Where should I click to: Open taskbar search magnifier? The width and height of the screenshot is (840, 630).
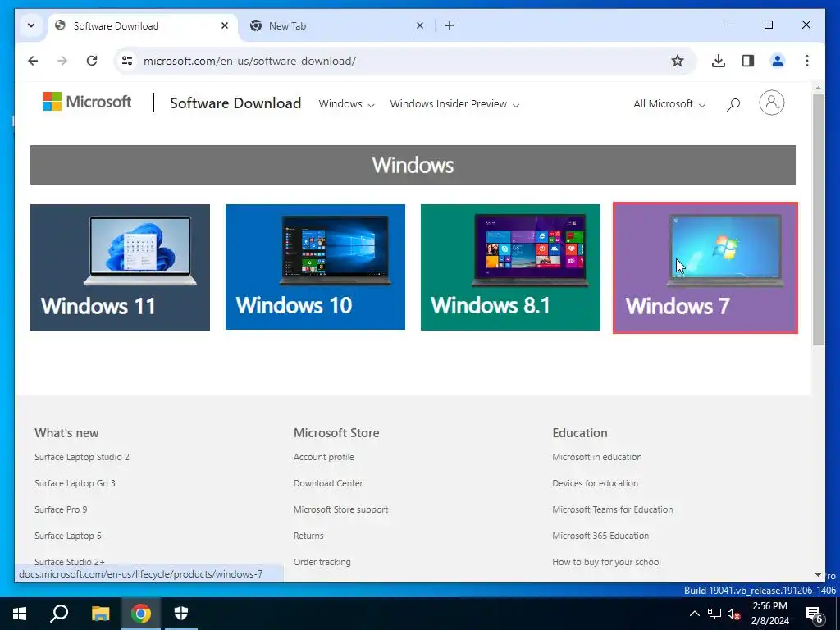pos(59,614)
